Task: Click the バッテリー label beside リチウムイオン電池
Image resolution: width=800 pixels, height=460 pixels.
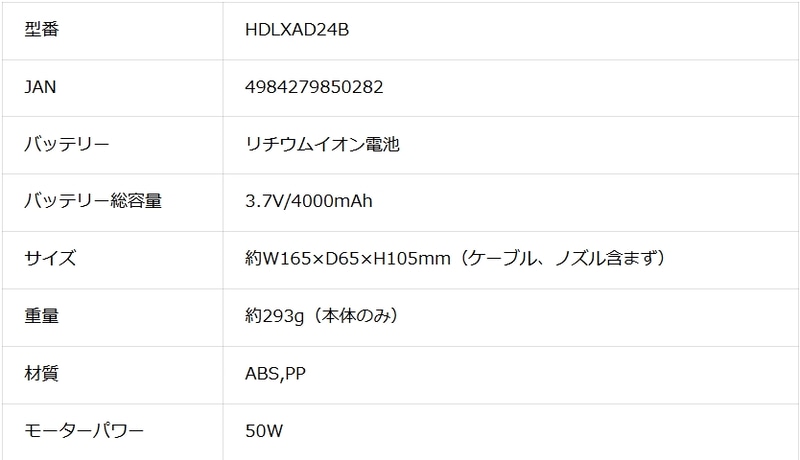Action: 66,145
